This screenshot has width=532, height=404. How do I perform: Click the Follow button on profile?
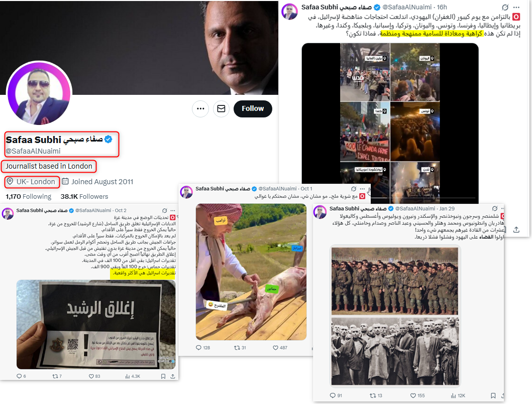(x=253, y=109)
